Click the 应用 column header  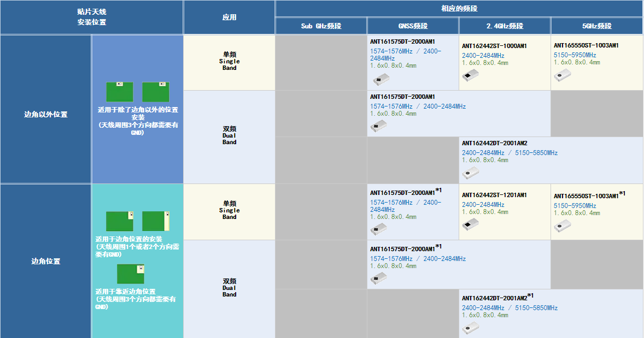(x=229, y=17)
